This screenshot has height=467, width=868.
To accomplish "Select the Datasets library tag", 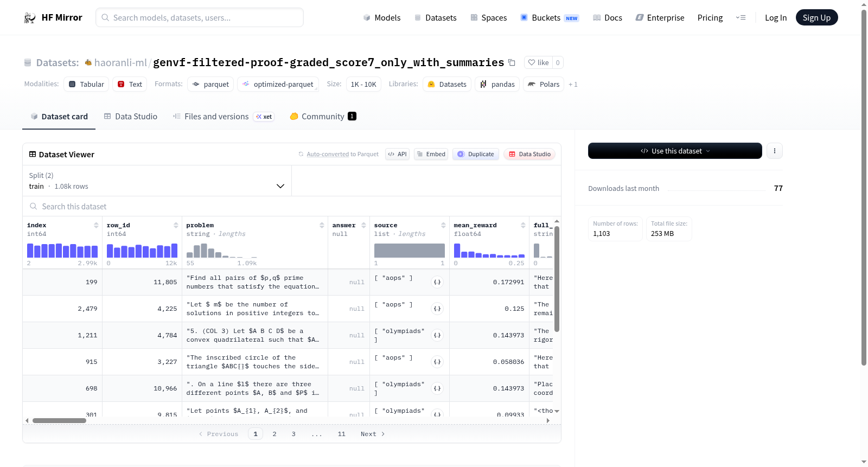I will (447, 84).
